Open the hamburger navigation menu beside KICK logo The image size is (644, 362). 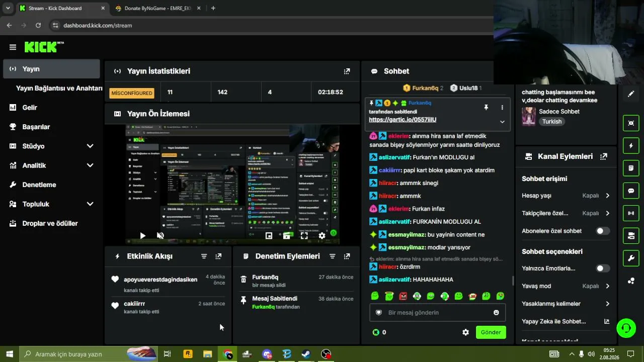(x=13, y=47)
